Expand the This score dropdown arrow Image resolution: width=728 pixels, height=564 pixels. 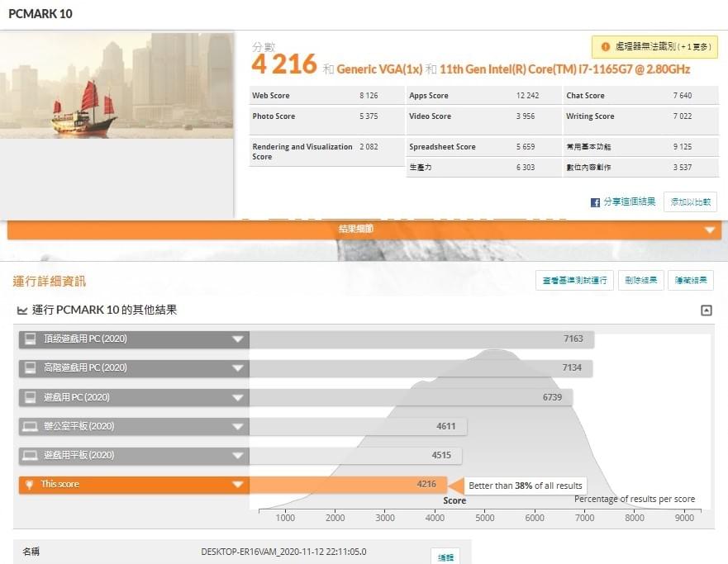point(238,485)
